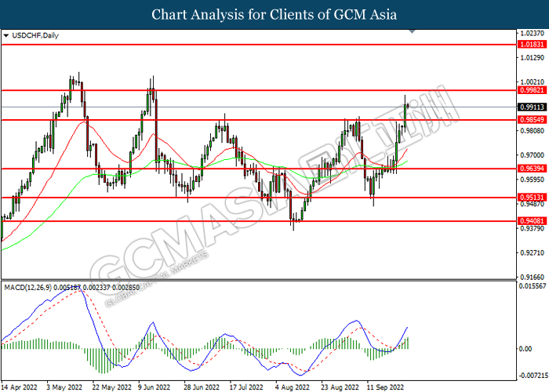
Task: Click the USDCHF,Daily chart title
Action: tap(35, 35)
